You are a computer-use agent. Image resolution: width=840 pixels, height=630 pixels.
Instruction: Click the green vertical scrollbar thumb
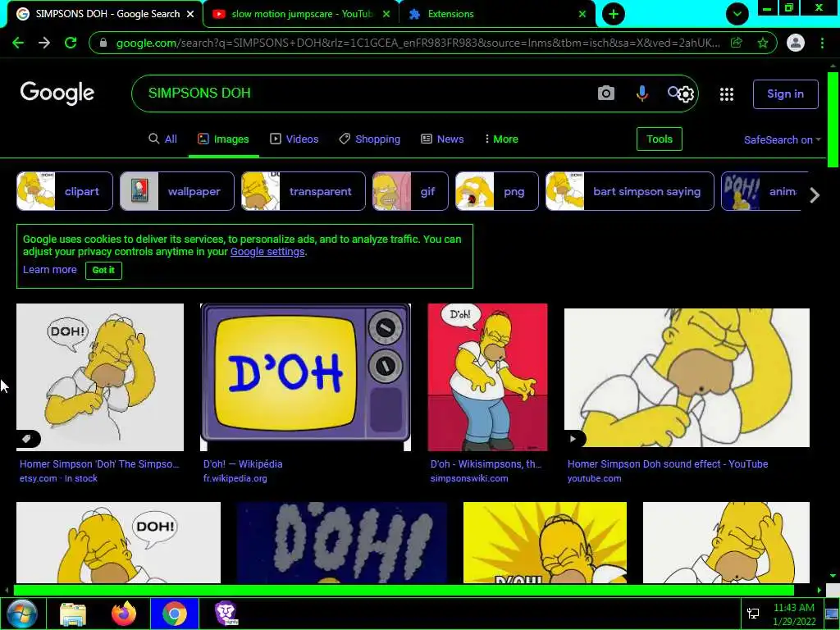833,119
